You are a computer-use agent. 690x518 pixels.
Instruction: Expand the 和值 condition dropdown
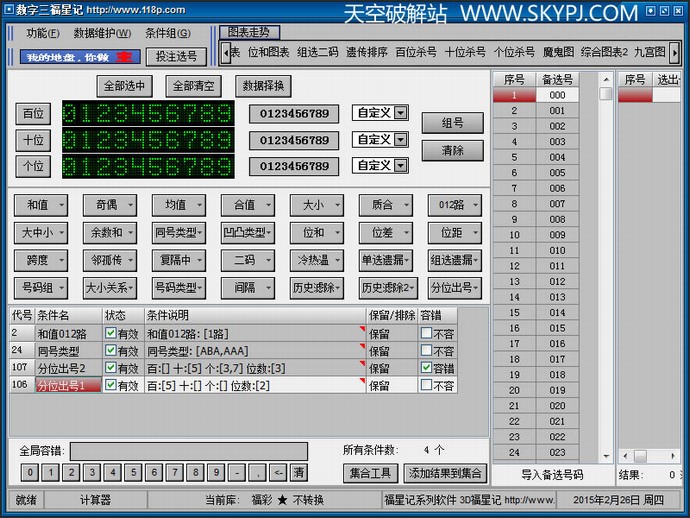pyautogui.click(x=42, y=205)
